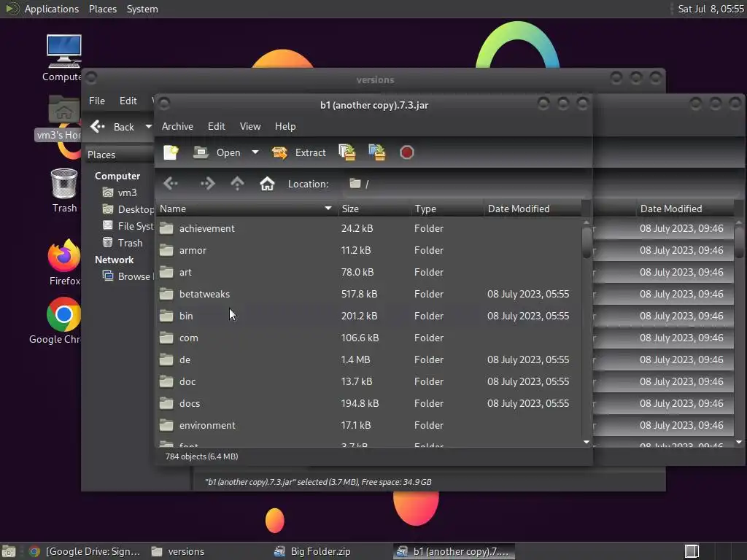The image size is (747, 560).
Task: Open the Archive menu
Action: coord(177,126)
